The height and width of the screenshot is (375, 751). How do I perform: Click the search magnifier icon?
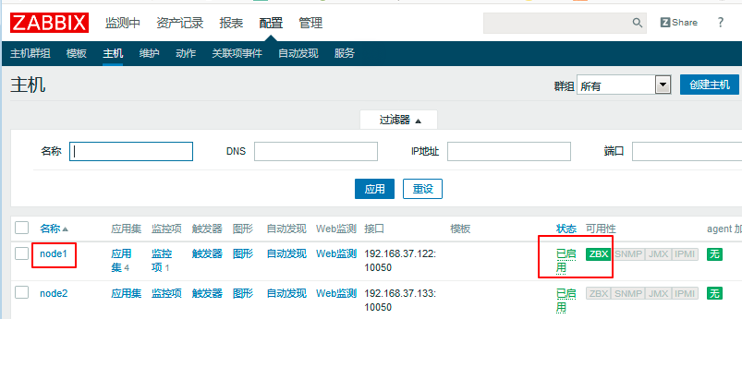coord(637,23)
